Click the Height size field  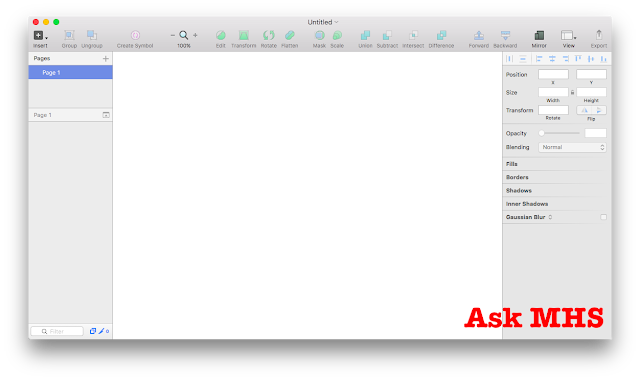pos(591,92)
